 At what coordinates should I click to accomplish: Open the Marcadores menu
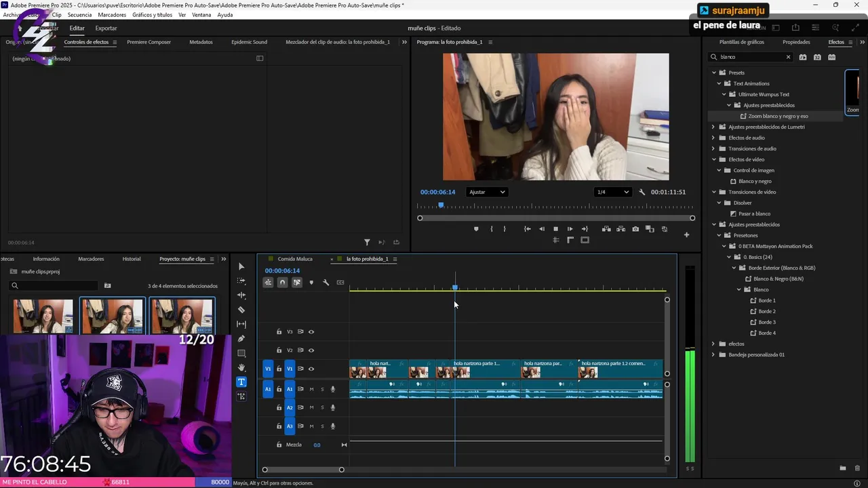click(x=112, y=15)
